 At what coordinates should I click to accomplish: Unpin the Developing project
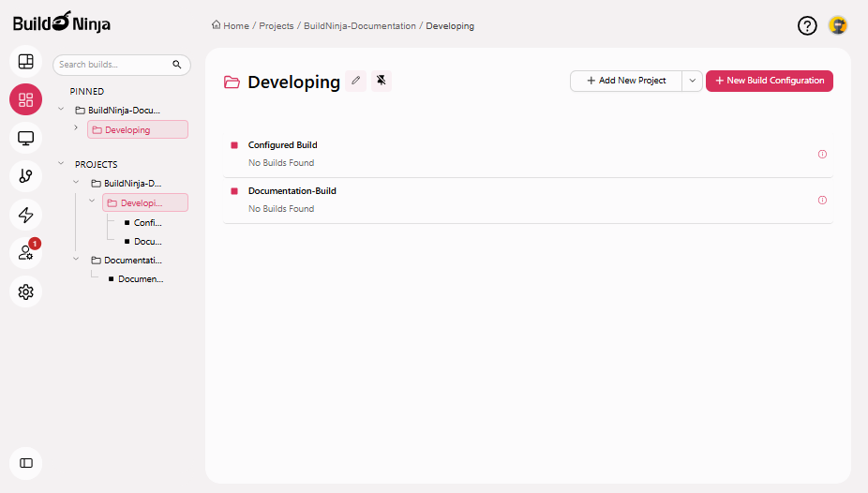tap(382, 81)
